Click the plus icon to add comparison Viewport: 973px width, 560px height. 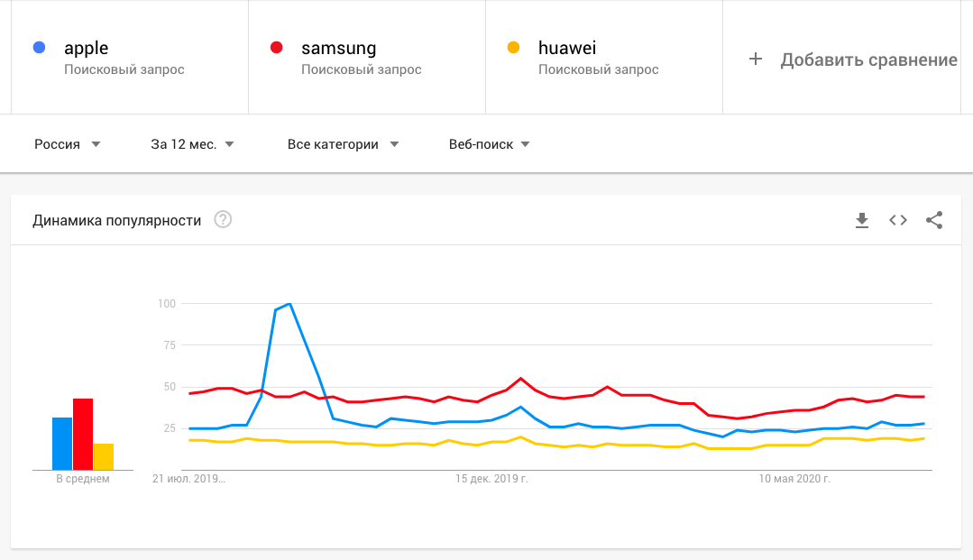(755, 59)
